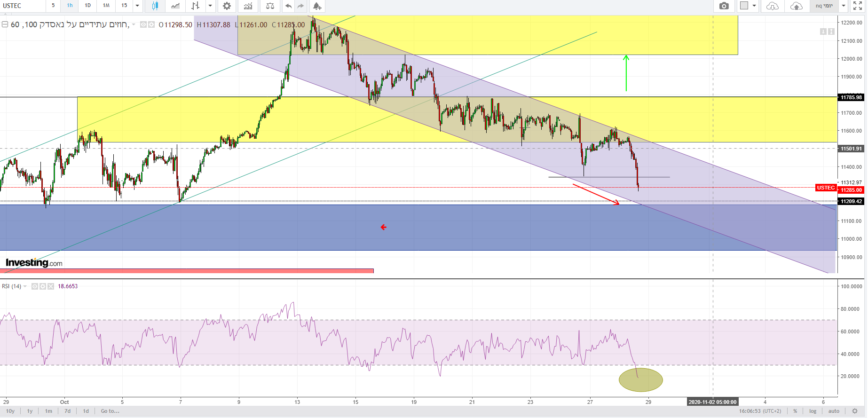868x418 pixels.
Task: Take a chart snapshot with camera icon
Action: pyautogui.click(x=724, y=6)
